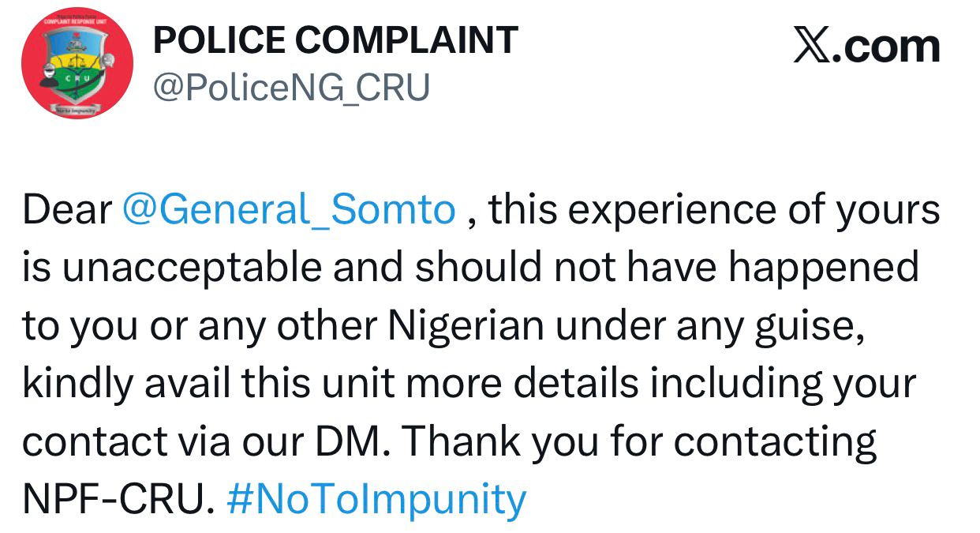Click the text "NPF-CRU." in the last line
The height and width of the screenshot is (533, 980).
point(118,499)
